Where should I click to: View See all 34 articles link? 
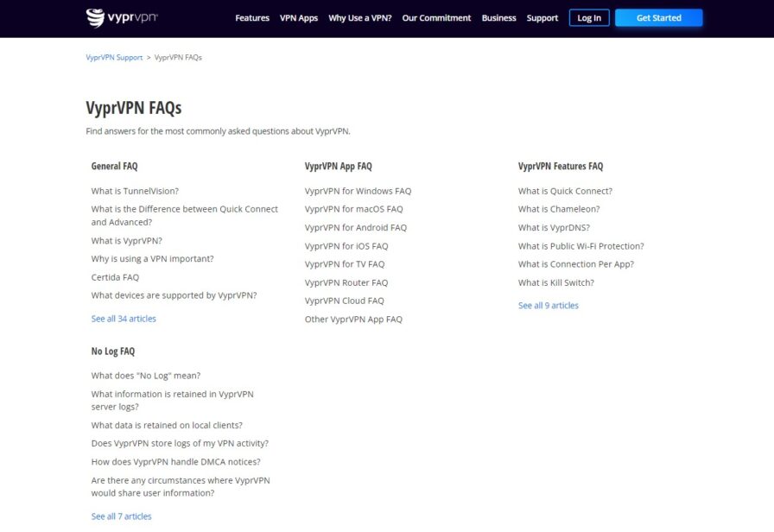tap(124, 319)
